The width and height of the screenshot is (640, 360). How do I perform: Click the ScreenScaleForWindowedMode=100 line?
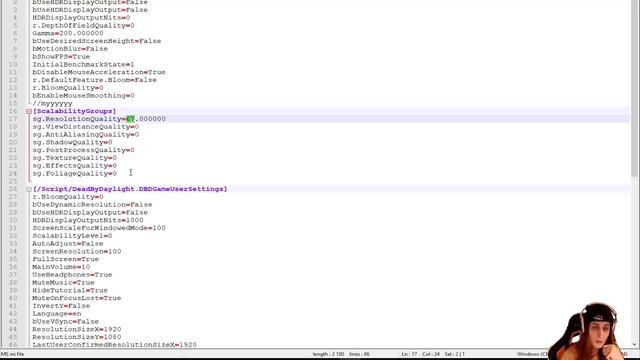(99, 228)
